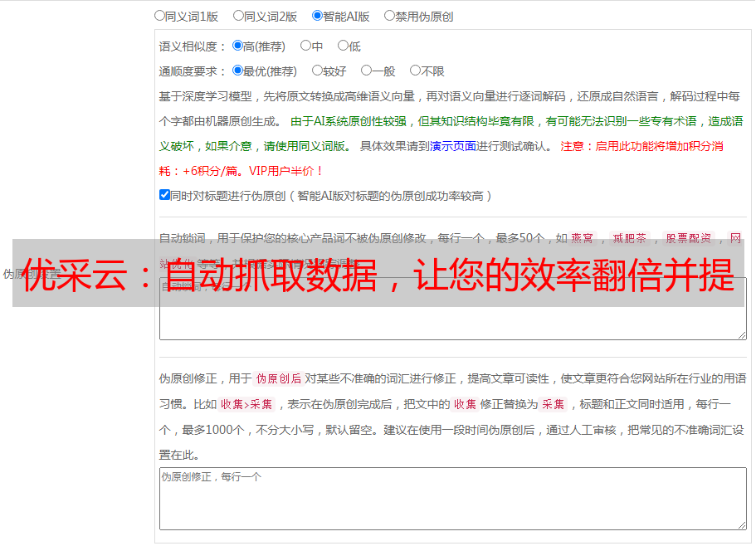
Task: Click the 语义相似度 label
Action: coord(193,46)
